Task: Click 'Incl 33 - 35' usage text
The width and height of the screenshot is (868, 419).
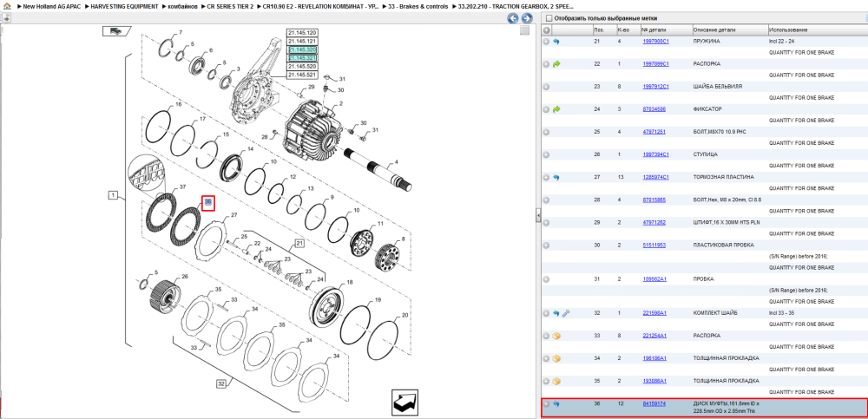Action: [x=781, y=313]
